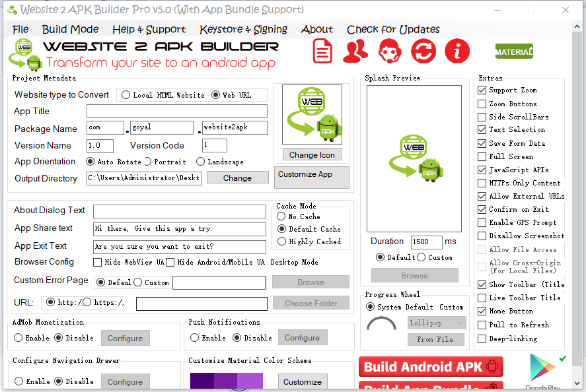Open the Keystore & Signing menu
The image size is (586, 392).
click(x=243, y=30)
